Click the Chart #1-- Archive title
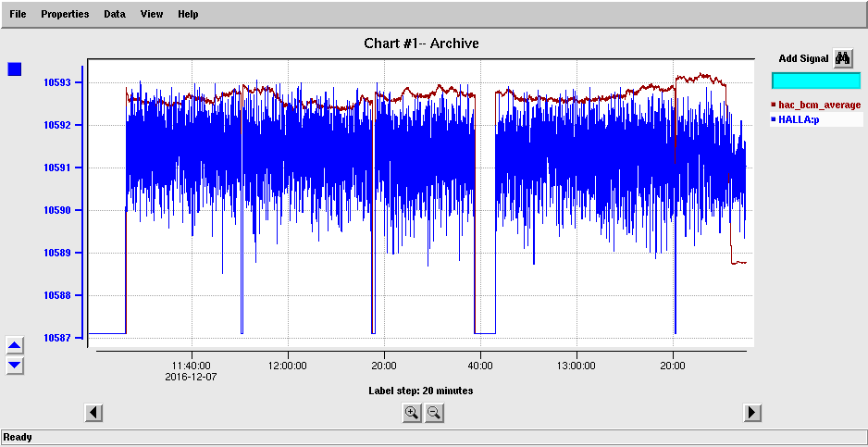The width and height of the screenshot is (868, 447). pyautogui.click(x=421, y=43)
